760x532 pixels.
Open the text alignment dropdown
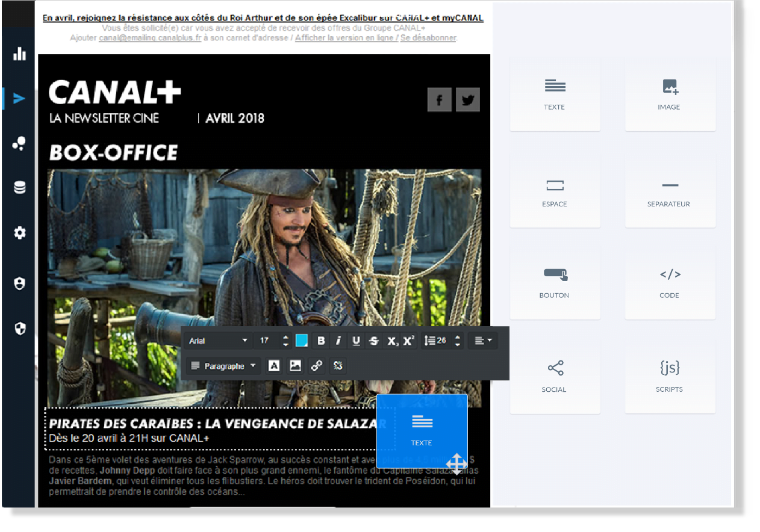click(x=483, y=341)
